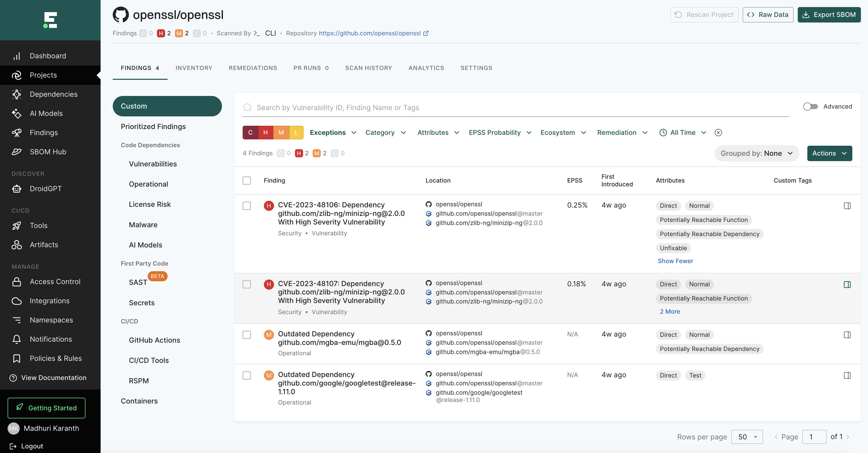Click the Getting Started button
The width and height of the screenshot is (868, 453).
(x=47, y=408)
